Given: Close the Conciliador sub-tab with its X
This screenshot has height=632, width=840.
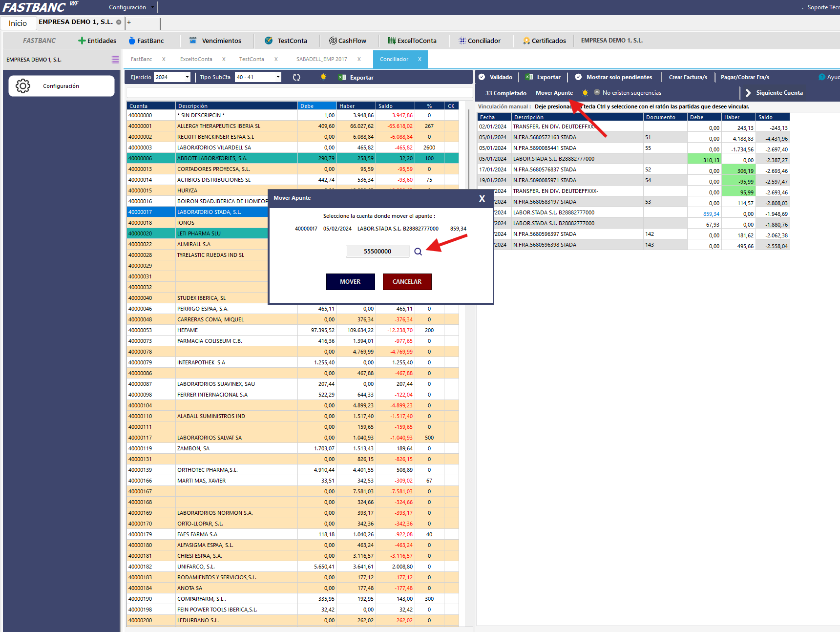Looking at the screenshot, I should click(420, 59).
